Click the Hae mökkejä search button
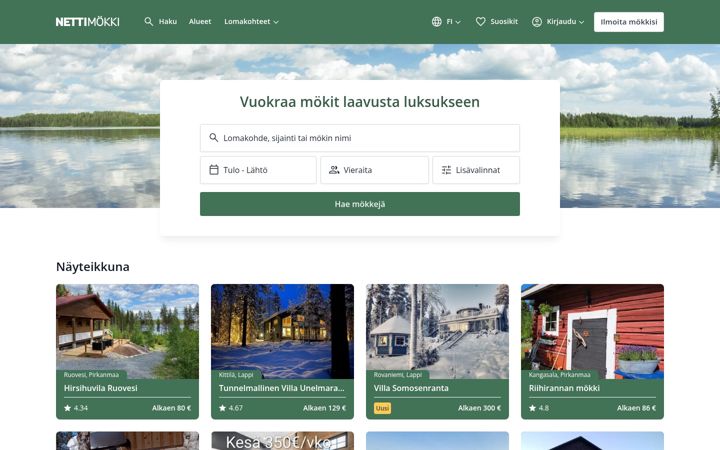The width and height of the screenshot is (720, 450). point(360,204)
